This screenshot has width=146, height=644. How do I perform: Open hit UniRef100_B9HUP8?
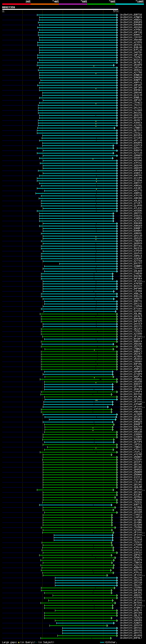click(131, 22)
